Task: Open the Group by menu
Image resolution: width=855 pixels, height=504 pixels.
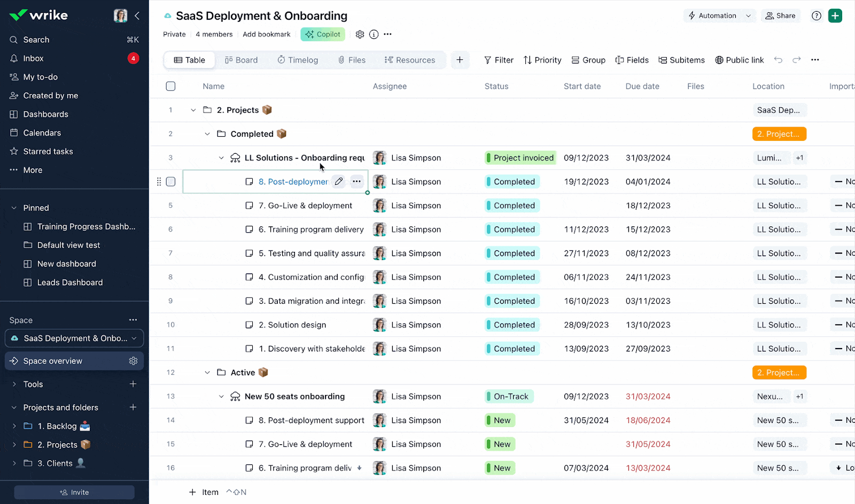Action: (x=588, y=60)
